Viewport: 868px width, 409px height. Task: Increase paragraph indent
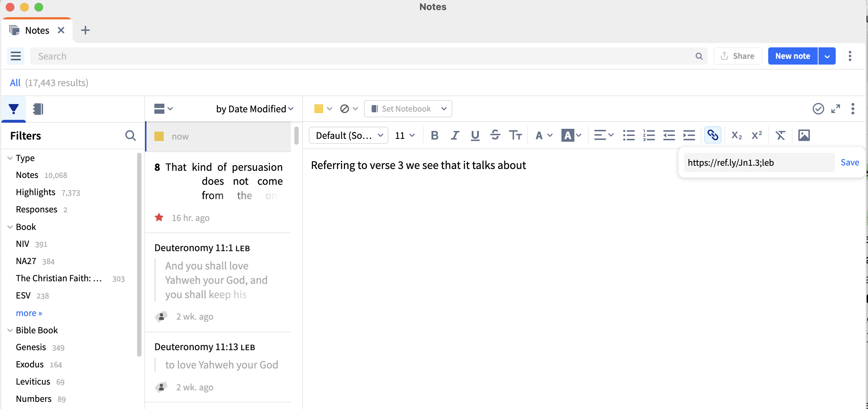pyautogui.click(x=689, y=135)
